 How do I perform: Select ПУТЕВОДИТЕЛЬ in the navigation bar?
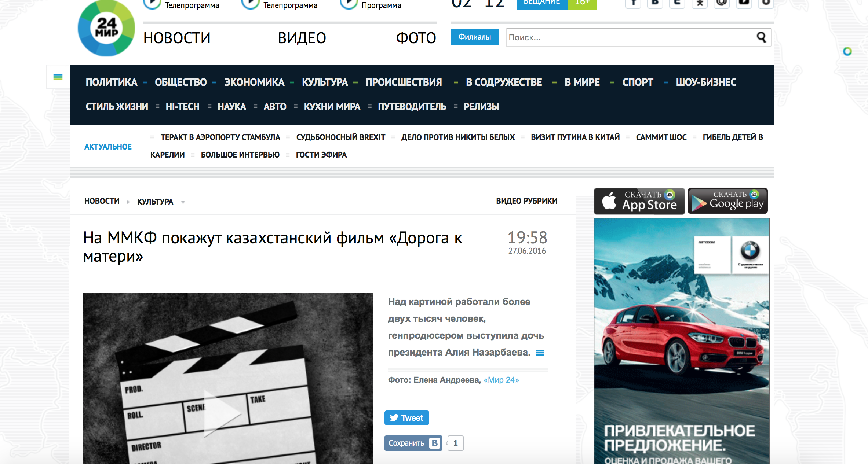tap(412, 107)
